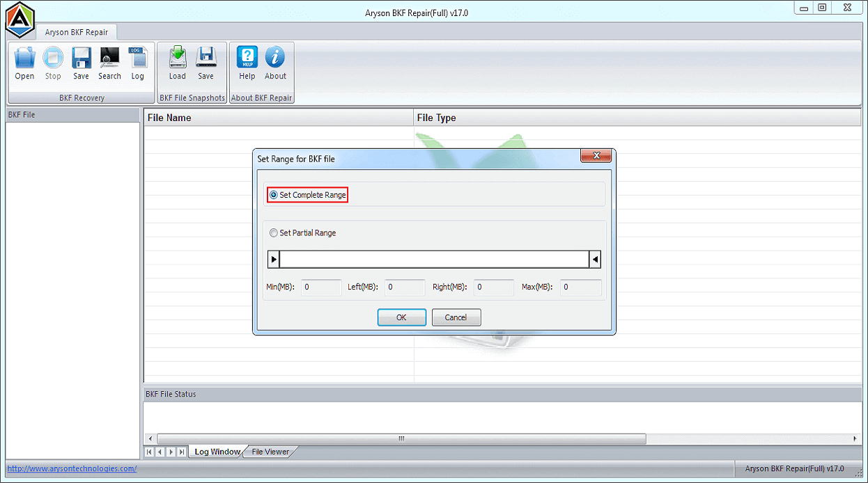Minimize the Aryson BKF Repair window
This screenshot has height=483, width=868.
[x=804, y=8]
